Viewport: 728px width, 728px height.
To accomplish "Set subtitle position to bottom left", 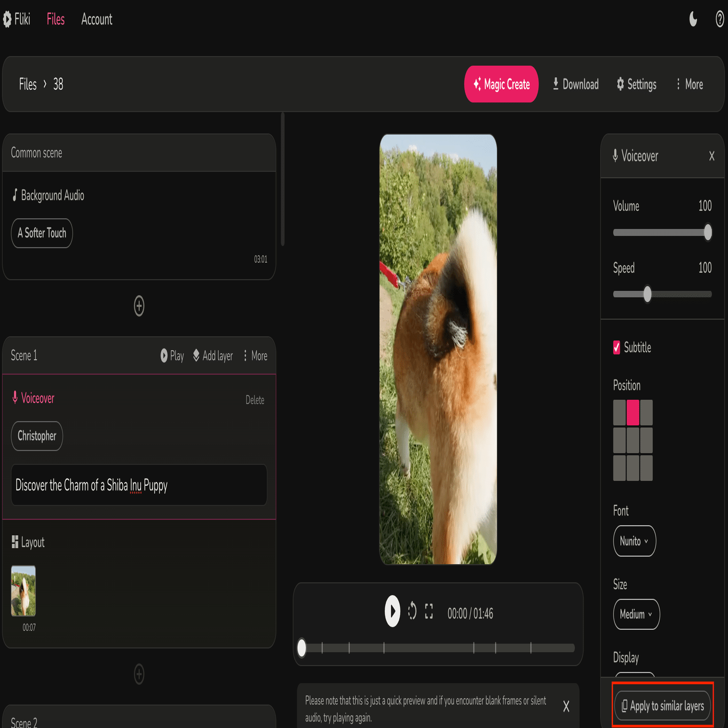I will [x=619, y=468].
